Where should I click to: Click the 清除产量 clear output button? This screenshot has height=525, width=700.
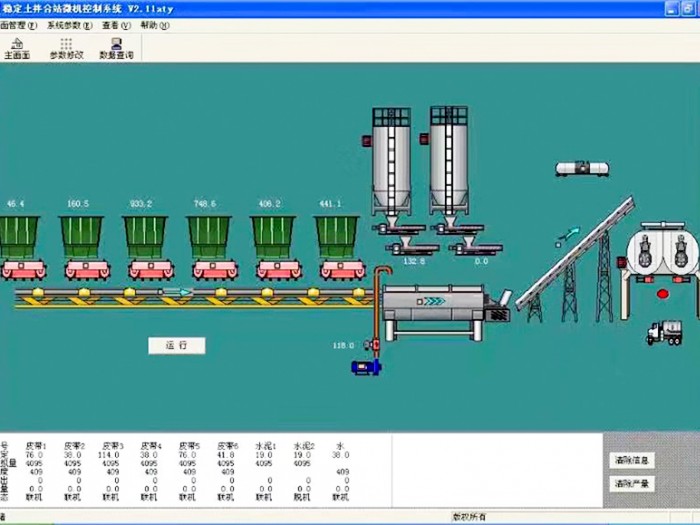pyautogui.click(x=632, y=484)
